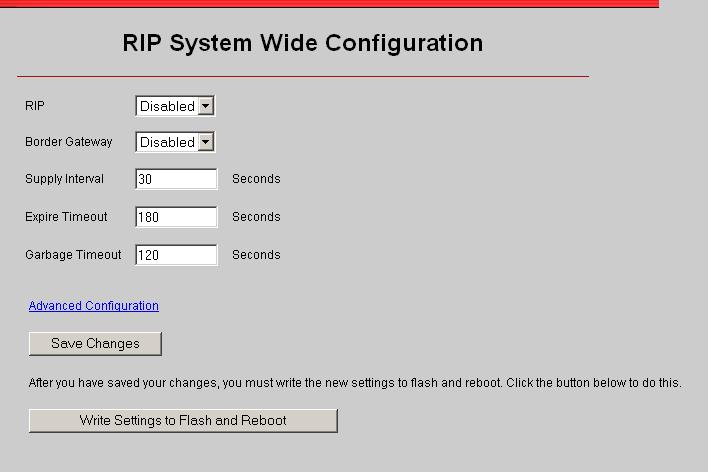Open the Advanced Configuration link
708x472 pixels.
(x=93, y=306)
